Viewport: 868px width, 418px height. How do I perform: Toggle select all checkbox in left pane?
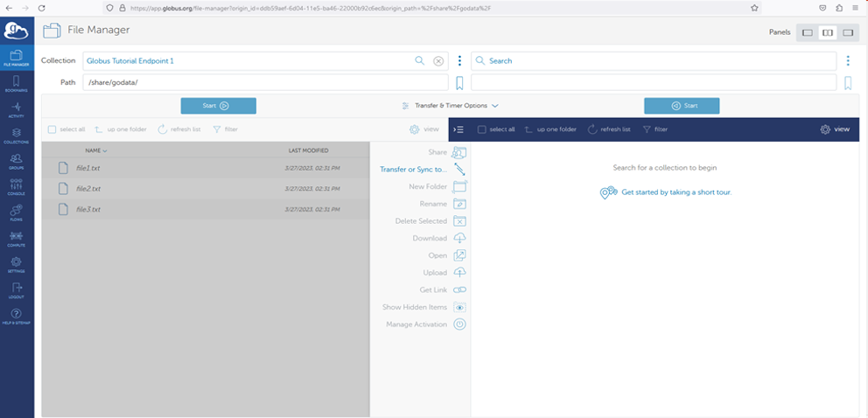tap(52, 129)
